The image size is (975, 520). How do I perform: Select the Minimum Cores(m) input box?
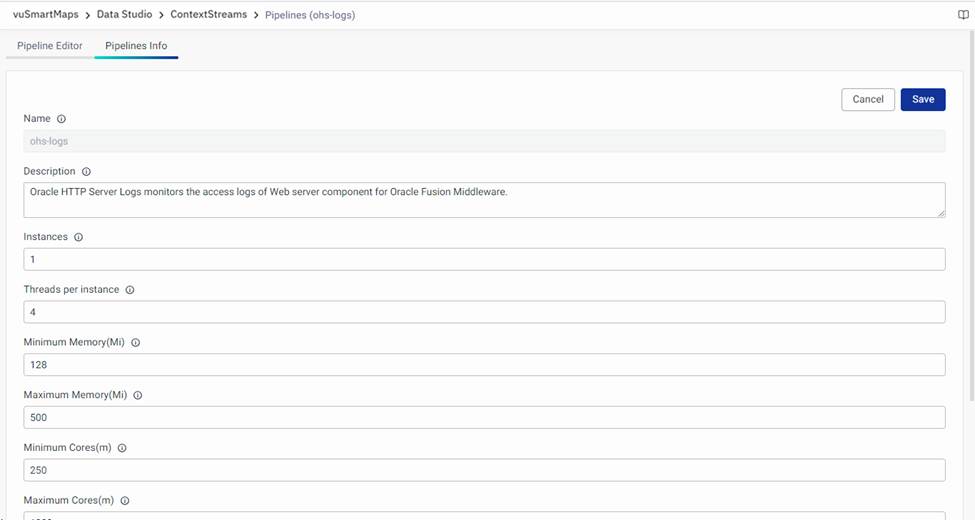point(484,470)
